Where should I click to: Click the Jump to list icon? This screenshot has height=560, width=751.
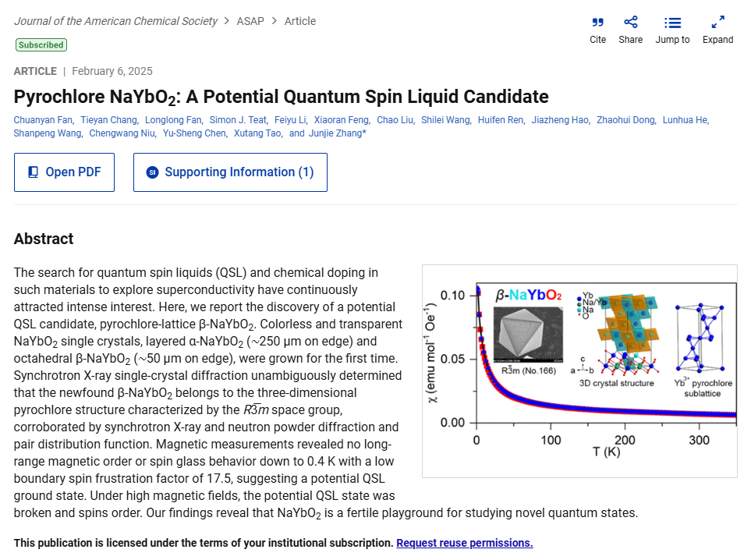[x=672, y=23]
